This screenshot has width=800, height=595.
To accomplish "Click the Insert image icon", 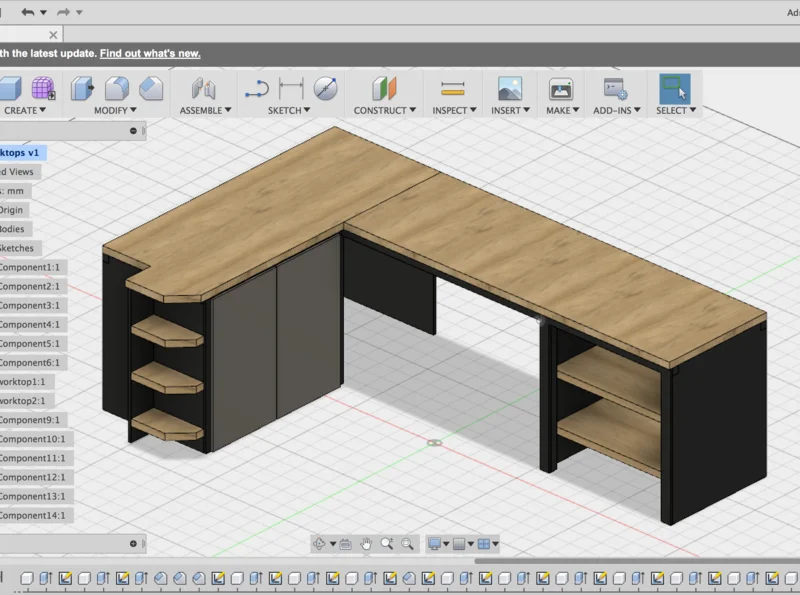I will click(510, 88).
